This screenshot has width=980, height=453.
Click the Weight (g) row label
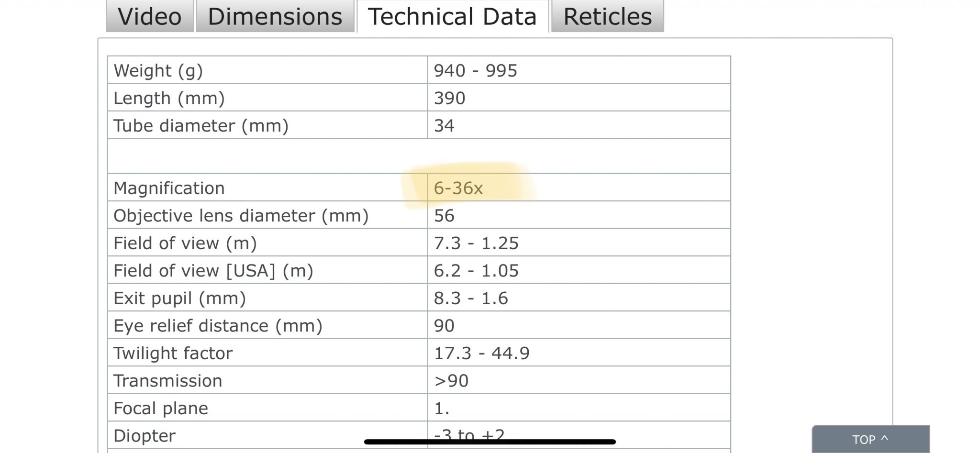coord(158,71)
